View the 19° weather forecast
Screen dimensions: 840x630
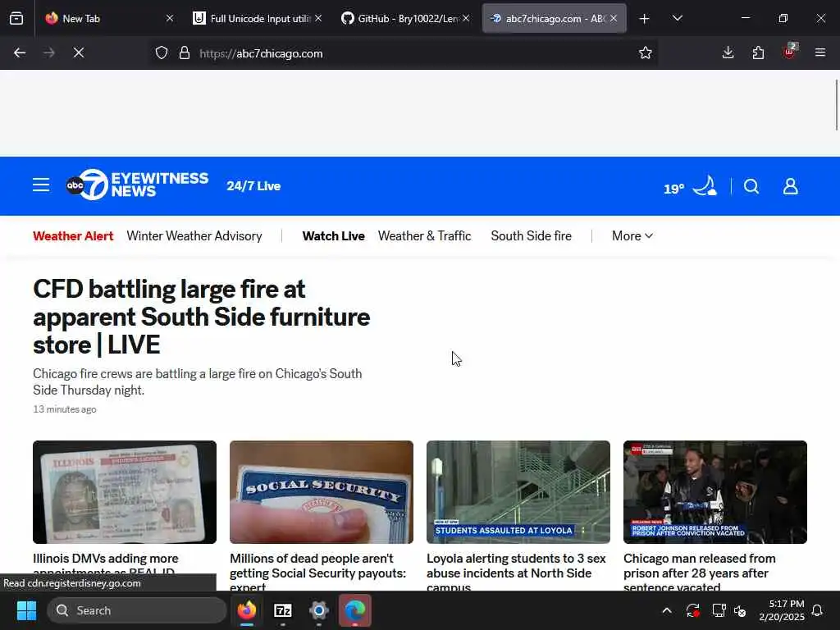(x=691, y=187)
